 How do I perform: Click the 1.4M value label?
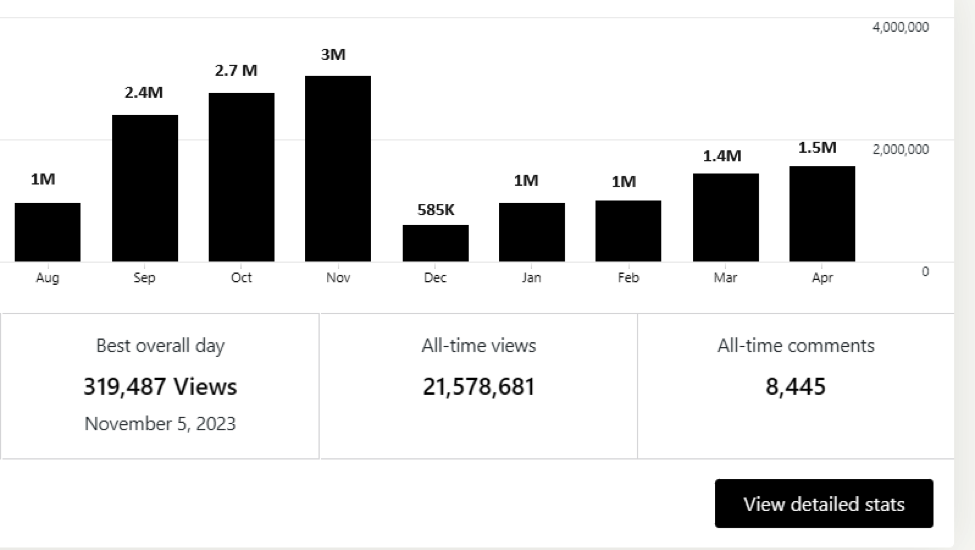(722, 156)
